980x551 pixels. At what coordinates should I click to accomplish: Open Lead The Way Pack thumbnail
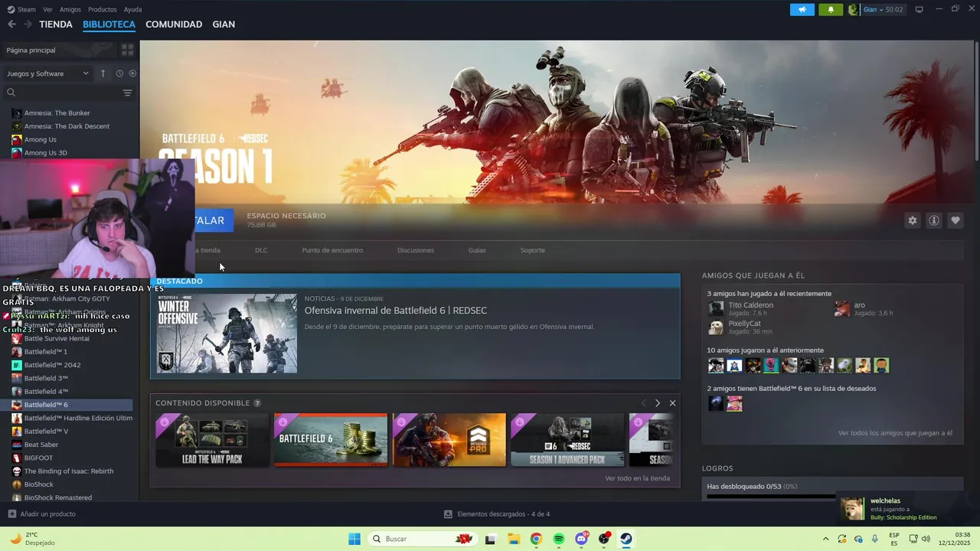(x=212, y=440)
